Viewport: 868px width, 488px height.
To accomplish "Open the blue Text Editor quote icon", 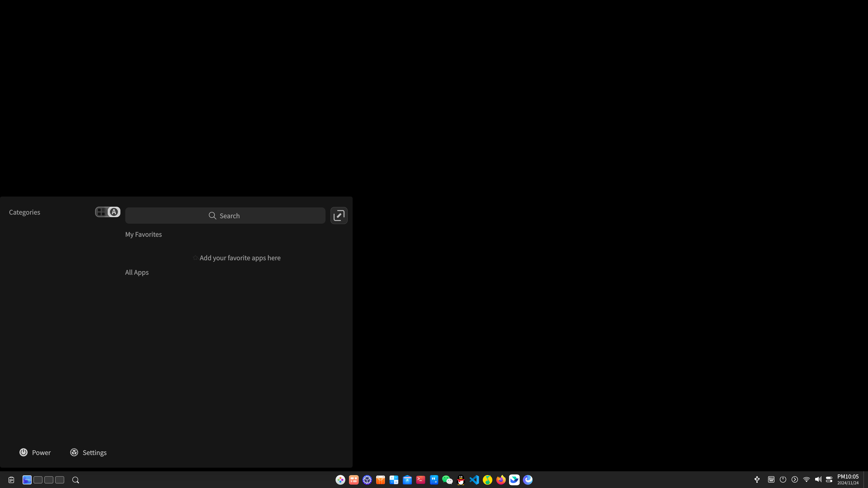I will (x=434, y=480).
